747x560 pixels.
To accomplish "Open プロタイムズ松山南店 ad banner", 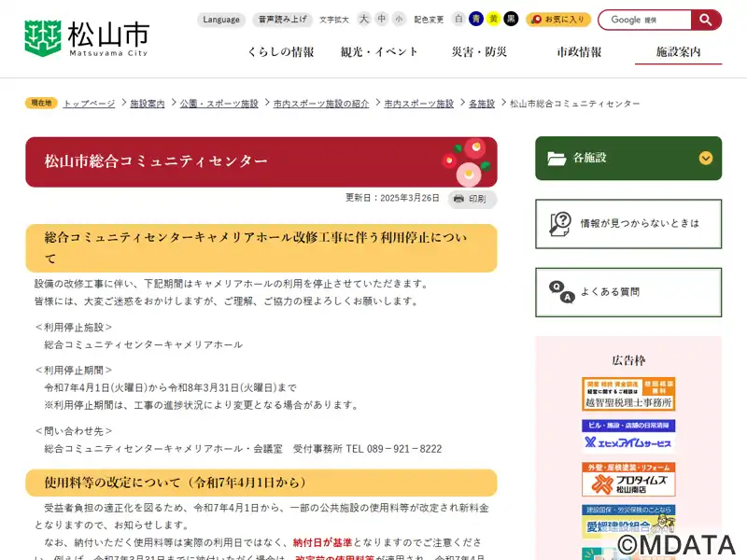I will (628, 479).
